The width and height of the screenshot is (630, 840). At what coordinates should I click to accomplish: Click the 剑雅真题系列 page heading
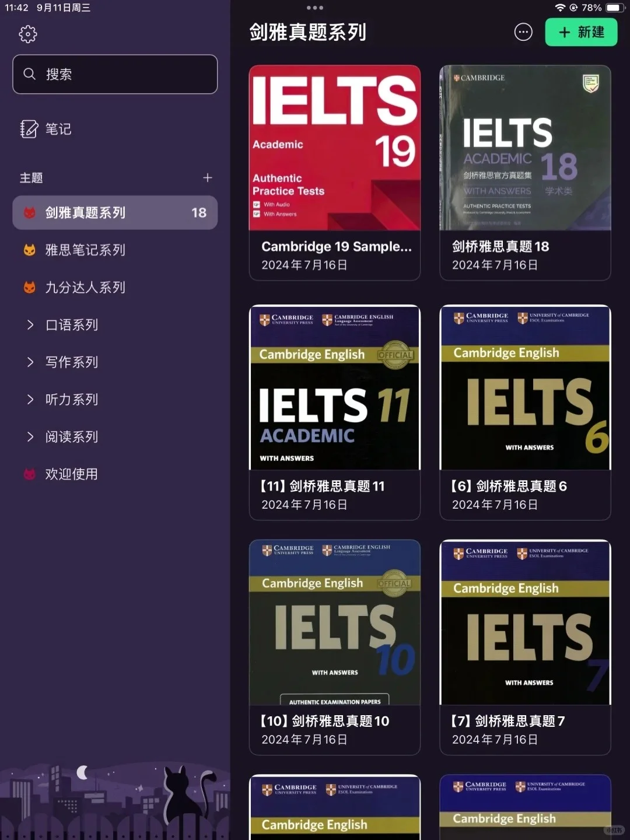[308, 32]
